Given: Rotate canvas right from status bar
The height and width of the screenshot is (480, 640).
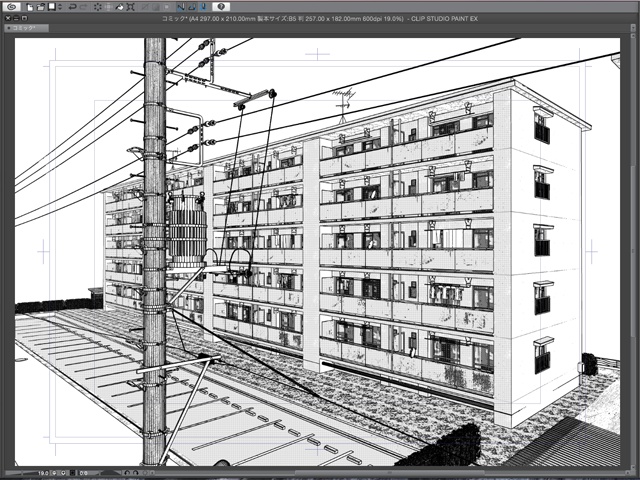Looking at the screenshot, I should click(136, 473).
